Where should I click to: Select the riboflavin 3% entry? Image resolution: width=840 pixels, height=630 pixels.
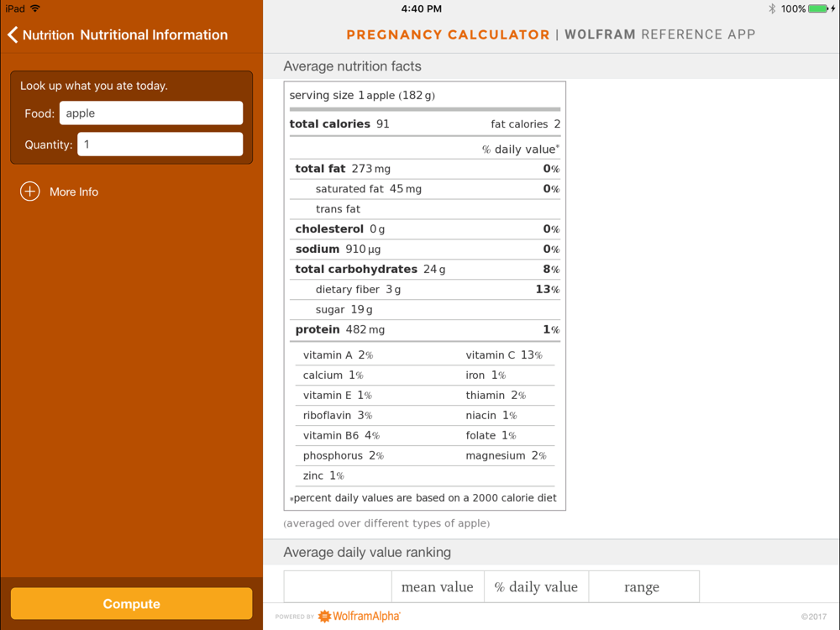coord(338,415)
